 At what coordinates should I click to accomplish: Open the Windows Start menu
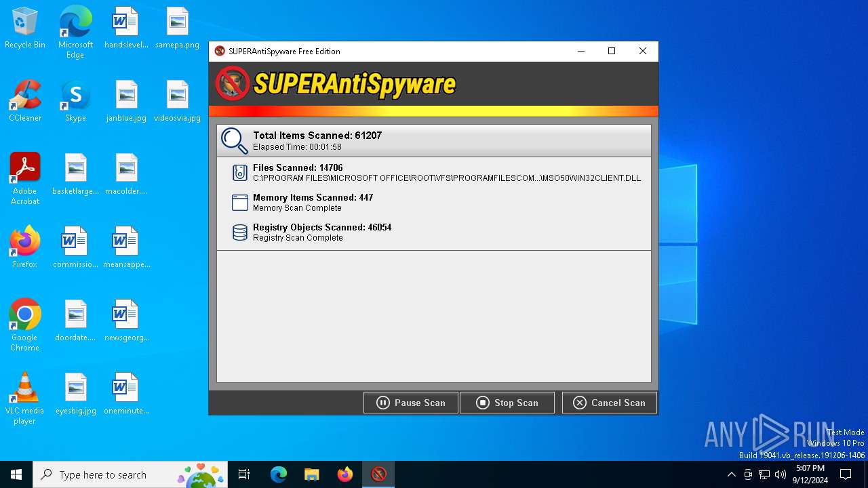click(x=16, y=474)
